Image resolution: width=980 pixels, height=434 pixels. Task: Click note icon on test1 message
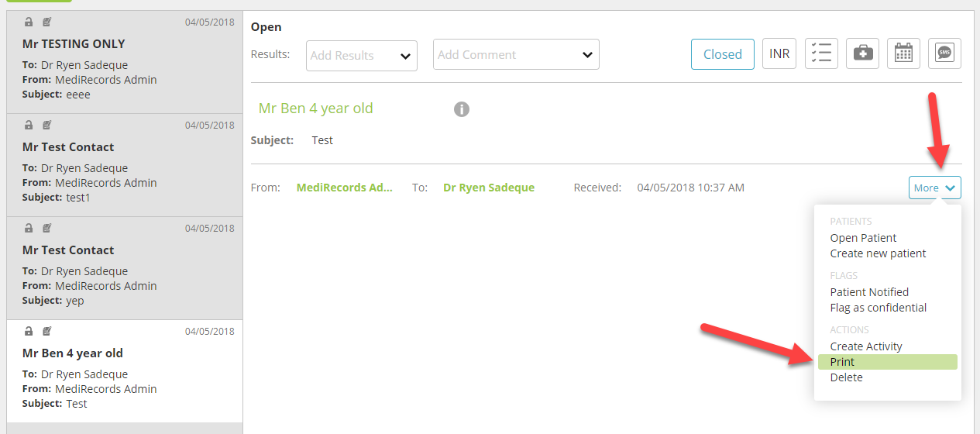click(x=47, y=125)
